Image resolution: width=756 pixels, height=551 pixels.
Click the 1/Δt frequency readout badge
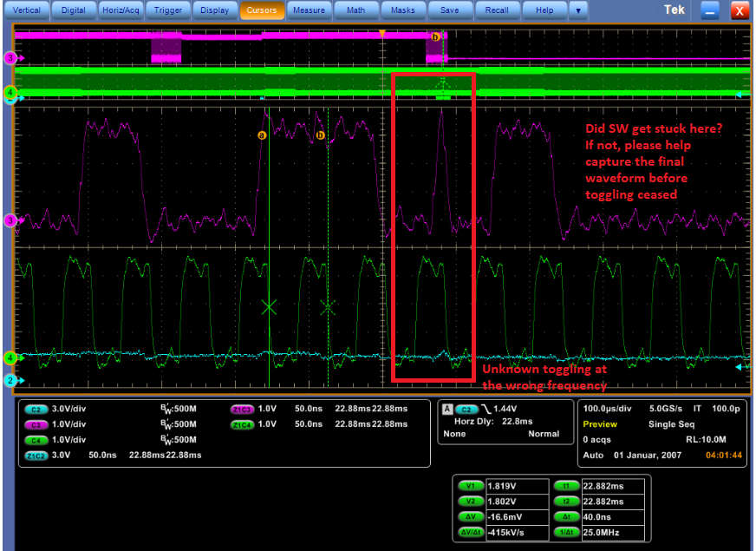[x=565, y=530]
